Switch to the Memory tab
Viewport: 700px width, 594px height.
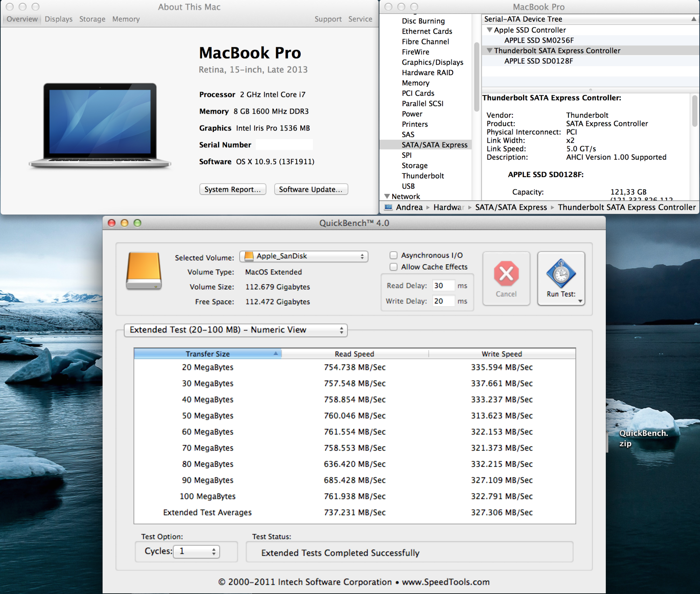(x=126, y=19)
